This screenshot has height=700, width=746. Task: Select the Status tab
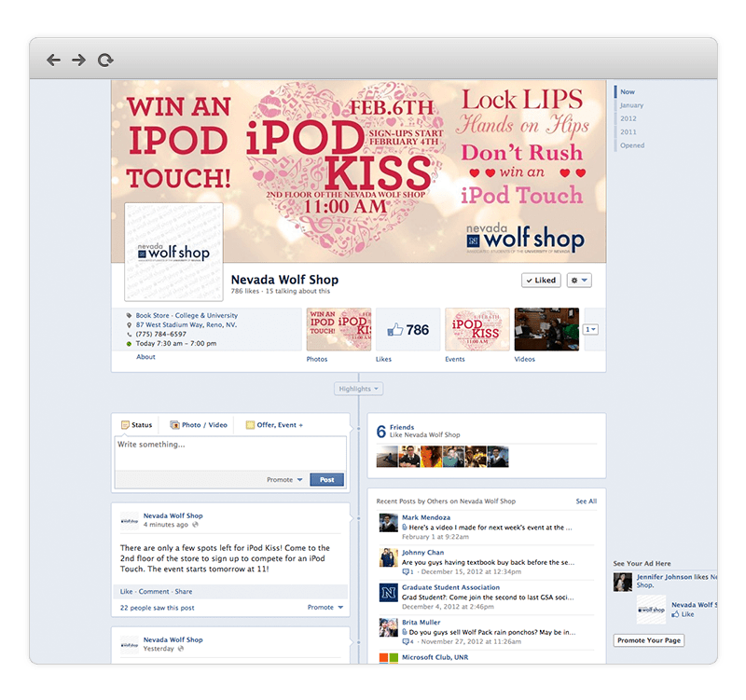pyautogui.click(x=136, y=425)
